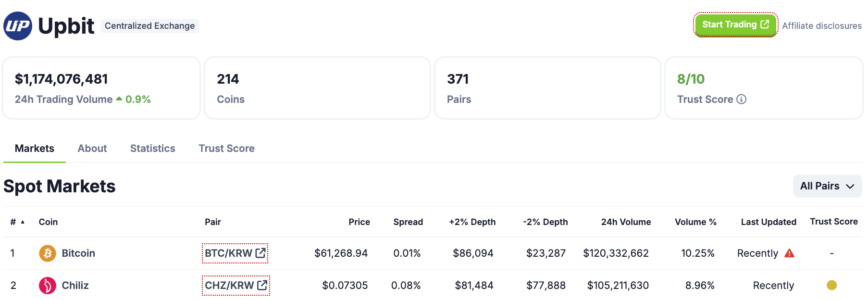This screenshot has height=300, width=868.
Task: Sort by the Spread column header
Action: click(x=408, y=222)
